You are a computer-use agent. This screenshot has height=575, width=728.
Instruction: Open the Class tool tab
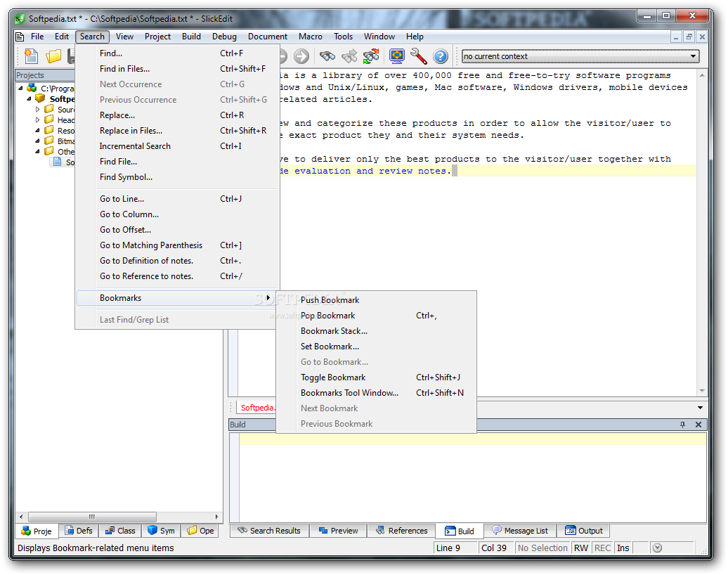[x=120, y=531]
